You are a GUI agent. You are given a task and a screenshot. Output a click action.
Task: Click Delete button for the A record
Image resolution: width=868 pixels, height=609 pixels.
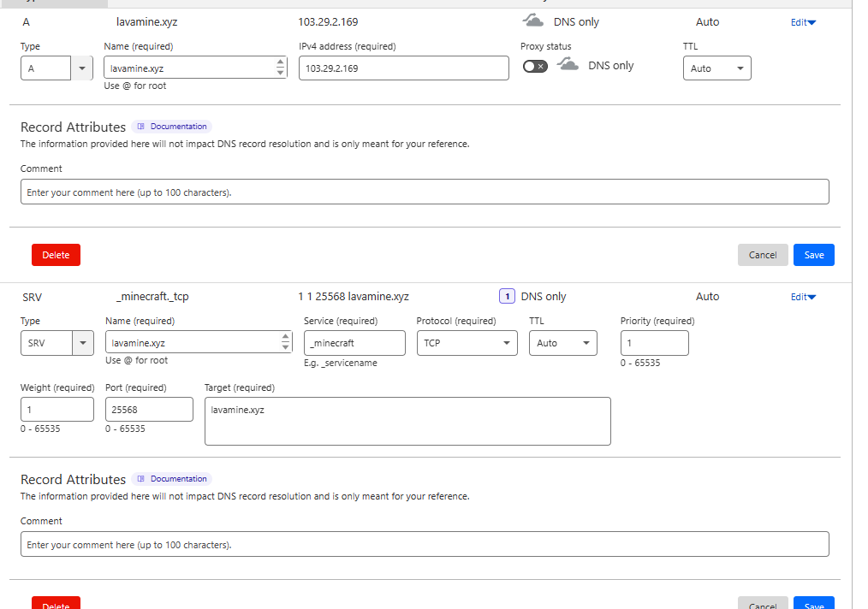coord(56,255)
